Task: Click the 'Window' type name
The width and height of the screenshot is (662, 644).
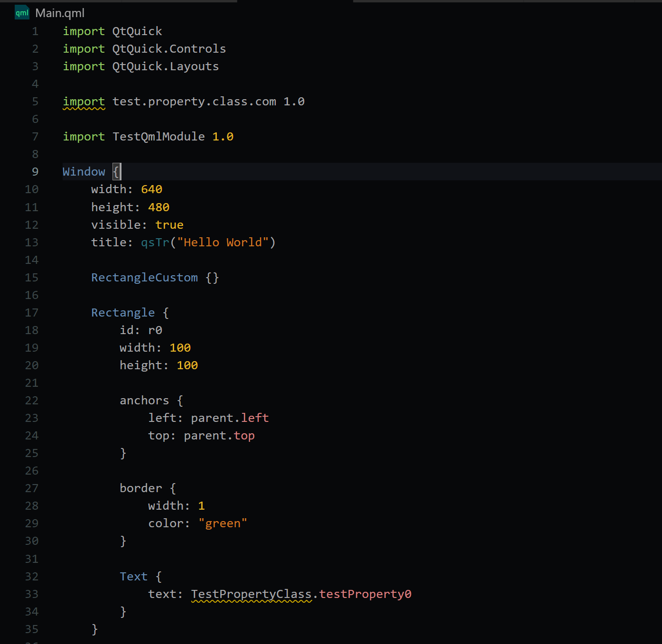Action: click(x=84, y=172)
